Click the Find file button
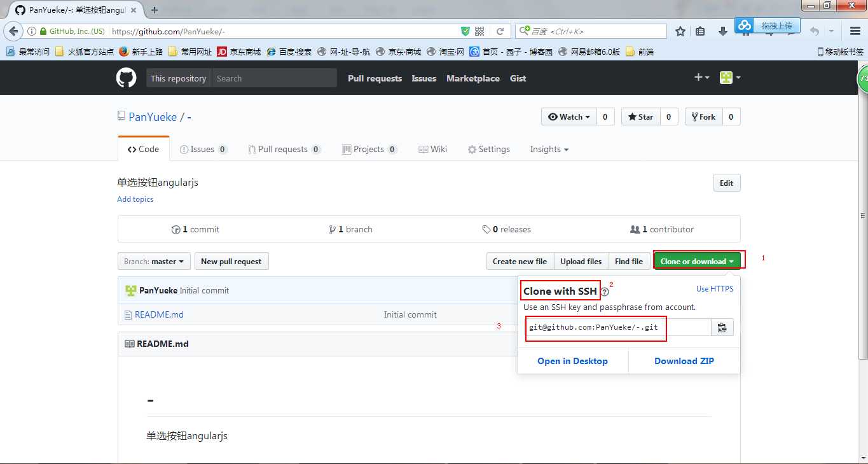868x464 pixels. (629, 261)
